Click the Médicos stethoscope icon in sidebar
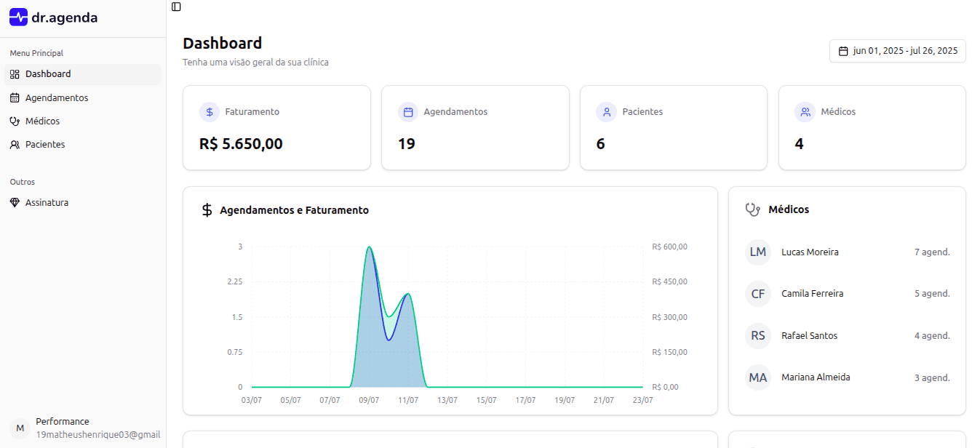The width and height of the screenshot is (980, 448). coord(15,121)
